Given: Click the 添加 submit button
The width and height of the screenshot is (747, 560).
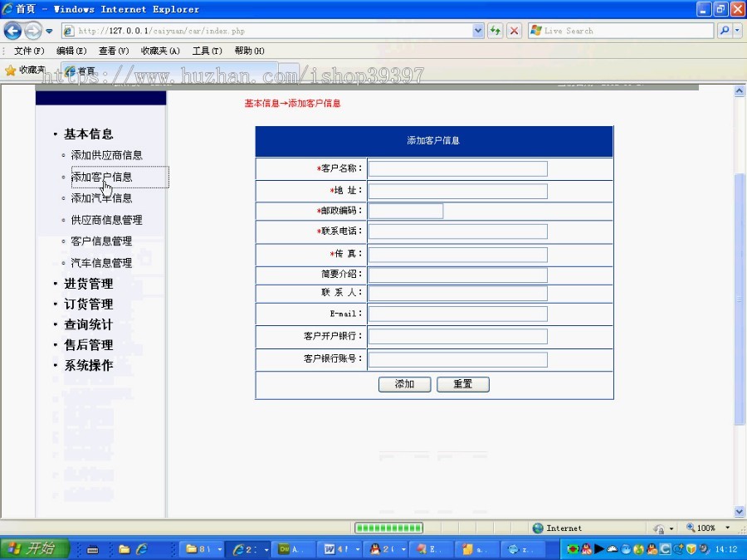Looking at the screenshot, I should pyautogui.click(x=404, y=384).
